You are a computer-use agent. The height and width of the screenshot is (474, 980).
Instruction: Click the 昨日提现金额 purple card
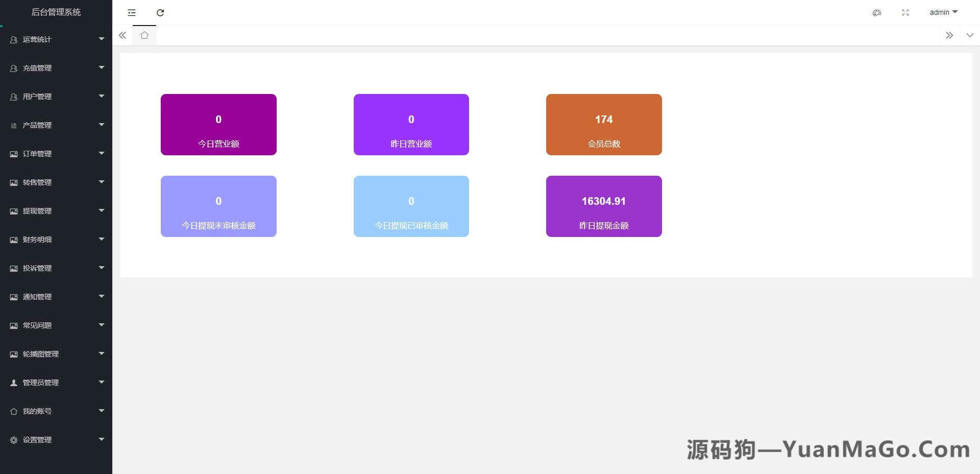603,206
